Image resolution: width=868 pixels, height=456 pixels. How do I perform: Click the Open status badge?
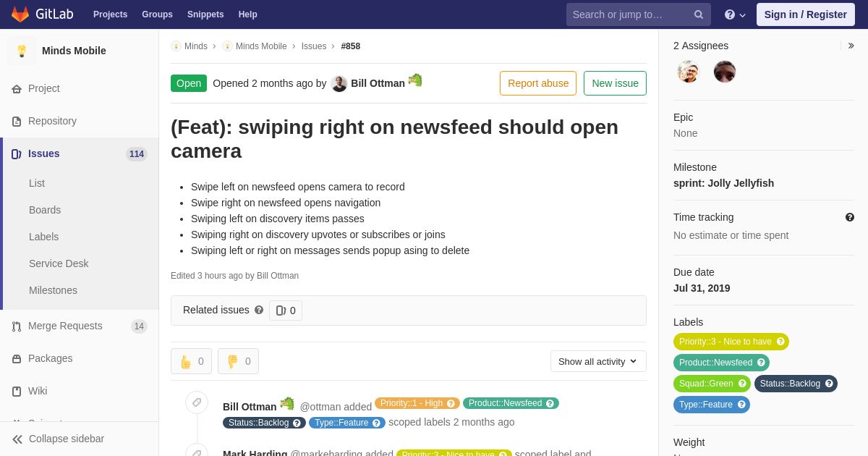(189, 83)
